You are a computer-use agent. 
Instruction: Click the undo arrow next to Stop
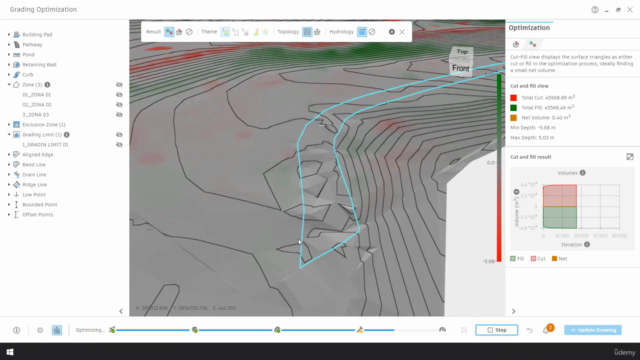click(x=529, y=330)
